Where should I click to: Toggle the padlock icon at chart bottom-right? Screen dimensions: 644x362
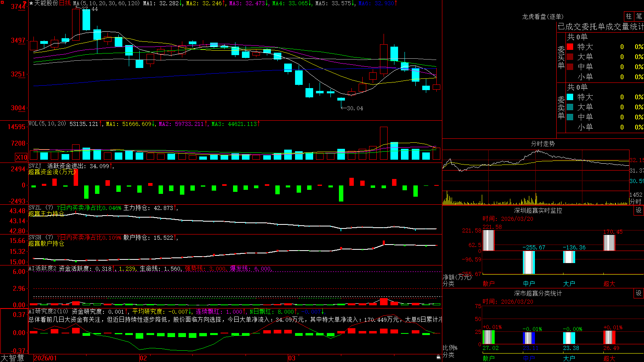pos(438,357)
